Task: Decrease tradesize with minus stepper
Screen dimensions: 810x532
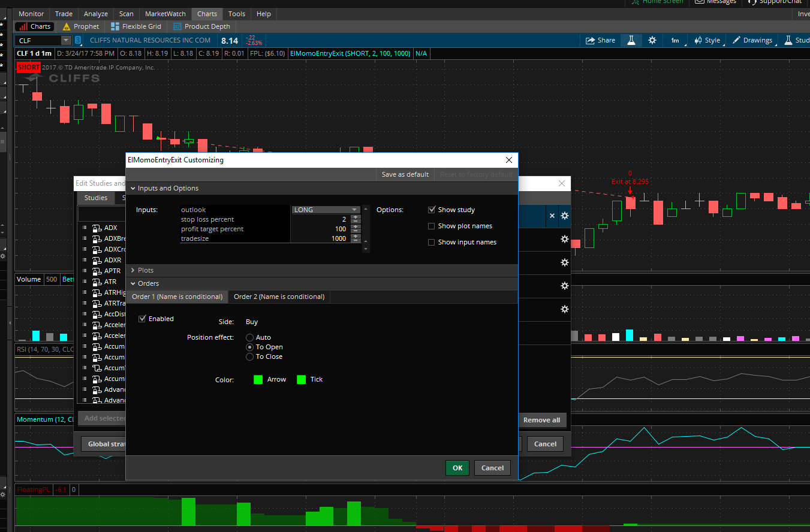Action: coord(356,241)
